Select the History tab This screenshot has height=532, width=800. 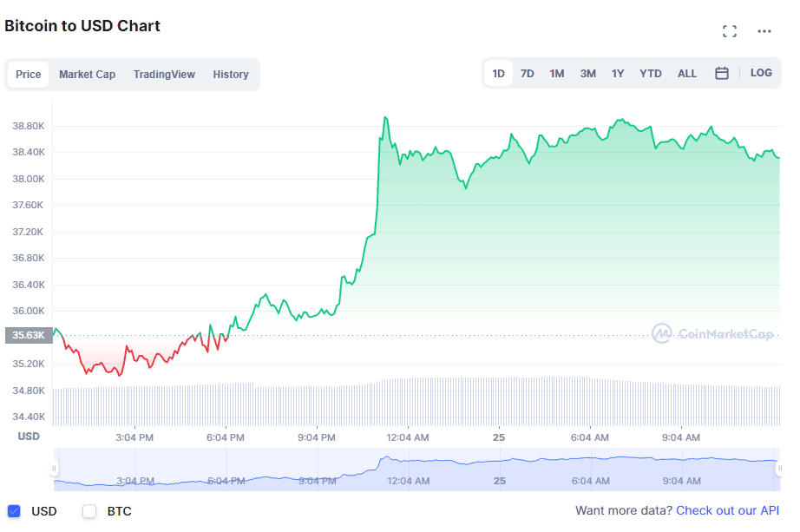click(231, 75)
